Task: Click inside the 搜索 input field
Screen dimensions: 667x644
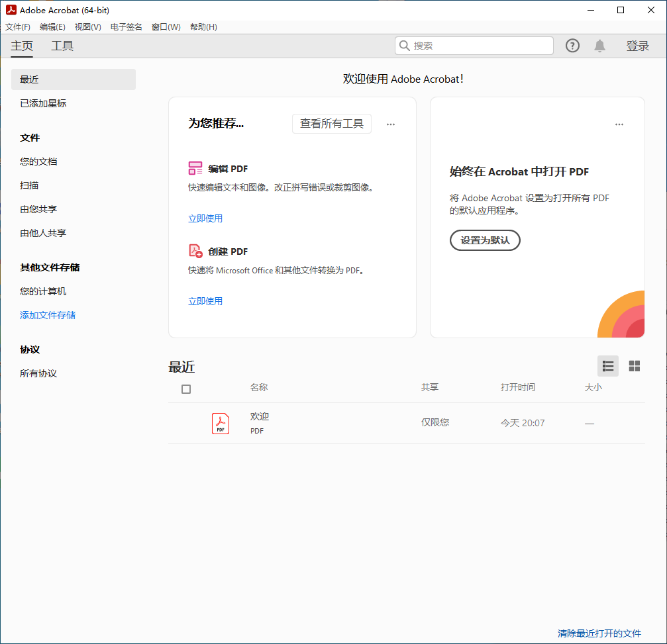Action: coord(474,45)
